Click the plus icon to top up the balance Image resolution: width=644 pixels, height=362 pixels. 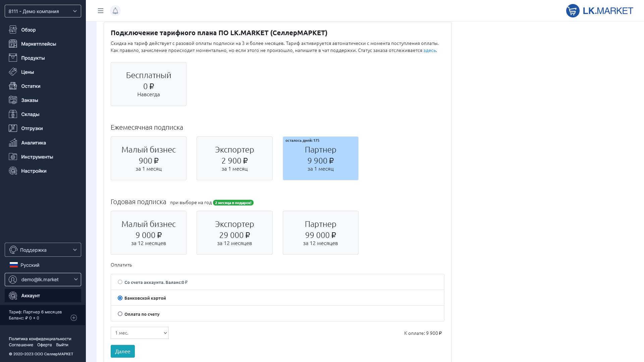click(74, 318)
